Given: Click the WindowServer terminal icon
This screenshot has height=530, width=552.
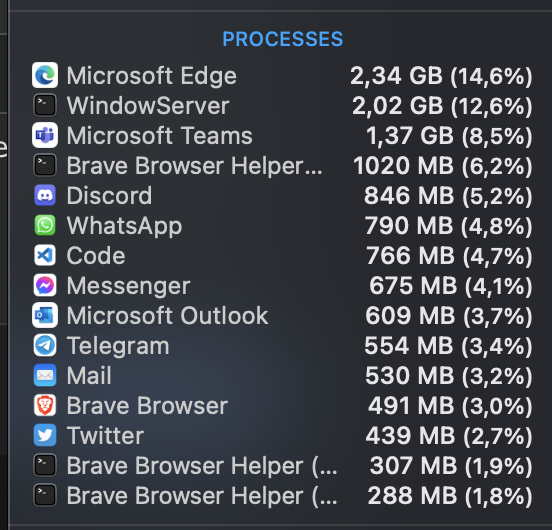Looking at the screenshot, I should (x=45, y=105).
